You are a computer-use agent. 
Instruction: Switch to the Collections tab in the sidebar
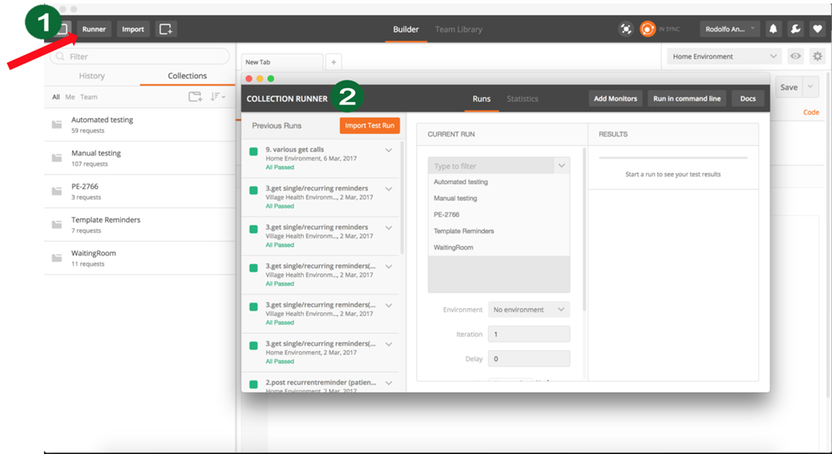tap(187, 76)
